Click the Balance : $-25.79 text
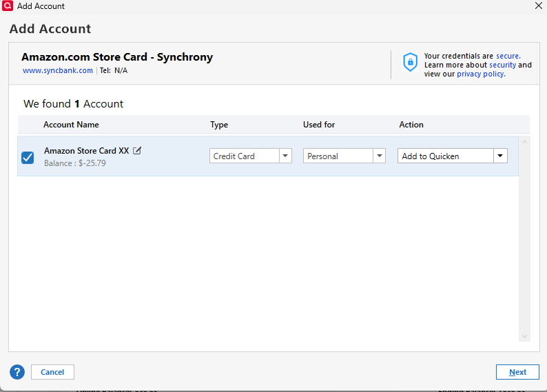The height and width of the screenshot is (392, 547). (75, 163)
